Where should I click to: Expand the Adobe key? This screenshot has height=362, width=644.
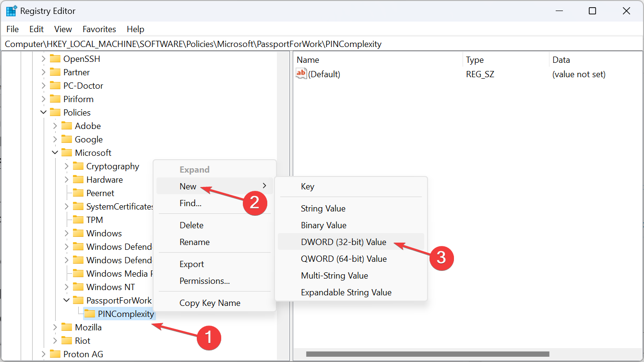tap(55, 126)
